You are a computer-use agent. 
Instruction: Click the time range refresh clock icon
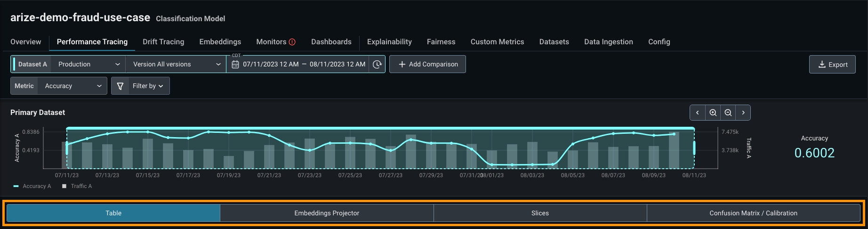[x=377, y=64]
